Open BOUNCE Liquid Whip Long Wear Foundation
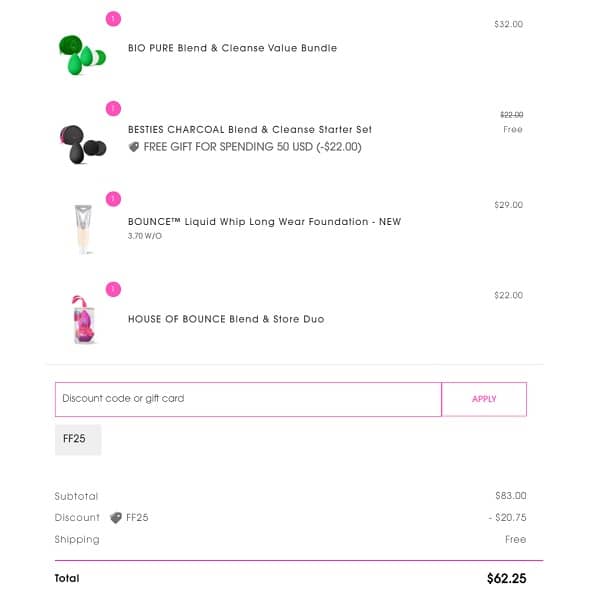600x600 pixels. click(x=264, y=222)
